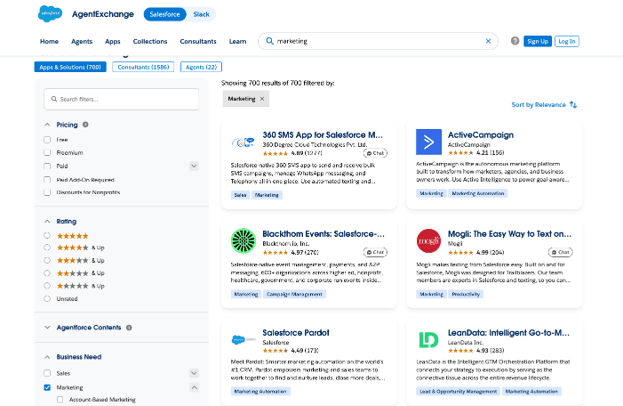Click the search magnifier icon in top bar
This screenshot has width=623, height=406.
[269, 41]
